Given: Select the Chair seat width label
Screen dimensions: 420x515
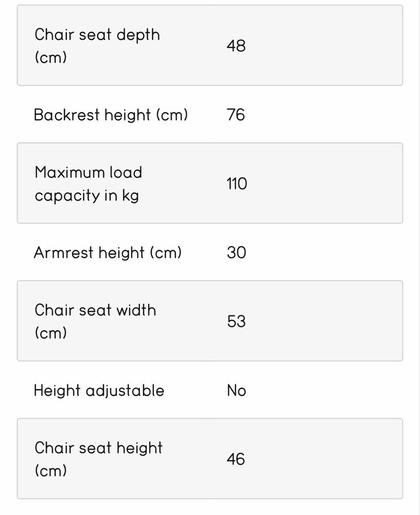Looking at the screenshot, I should click(95, 321).
